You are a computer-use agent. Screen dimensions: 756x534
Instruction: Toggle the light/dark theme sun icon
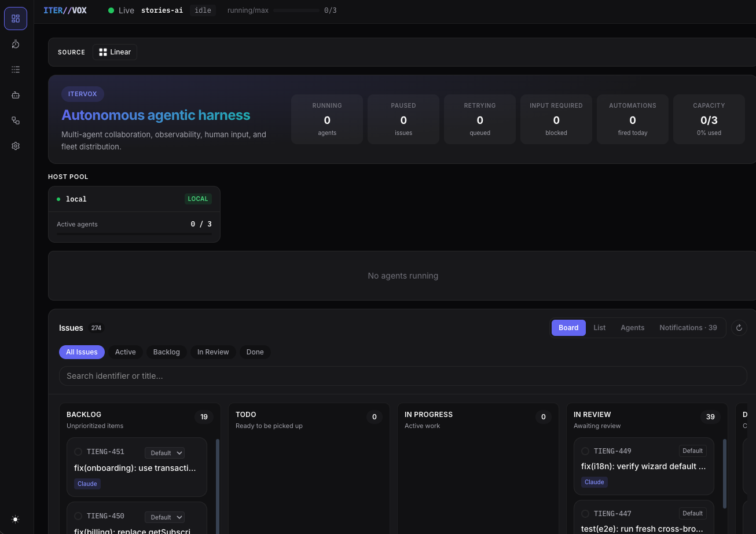click(x=16, y=520)
